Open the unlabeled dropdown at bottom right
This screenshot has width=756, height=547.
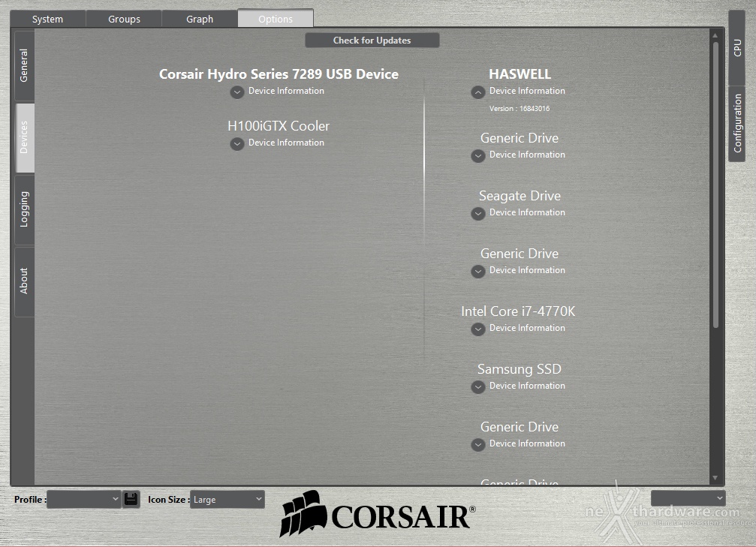coord(688,497)
